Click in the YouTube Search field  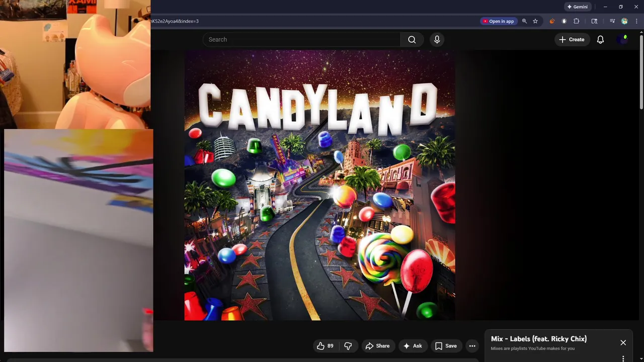click(x=301, y=39)
